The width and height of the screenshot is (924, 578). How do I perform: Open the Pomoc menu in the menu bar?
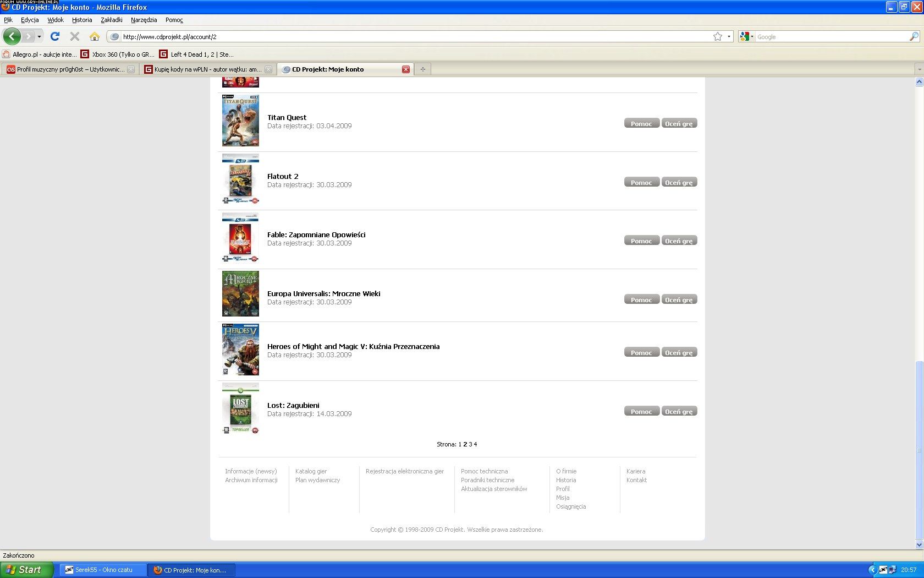[174, 20]
